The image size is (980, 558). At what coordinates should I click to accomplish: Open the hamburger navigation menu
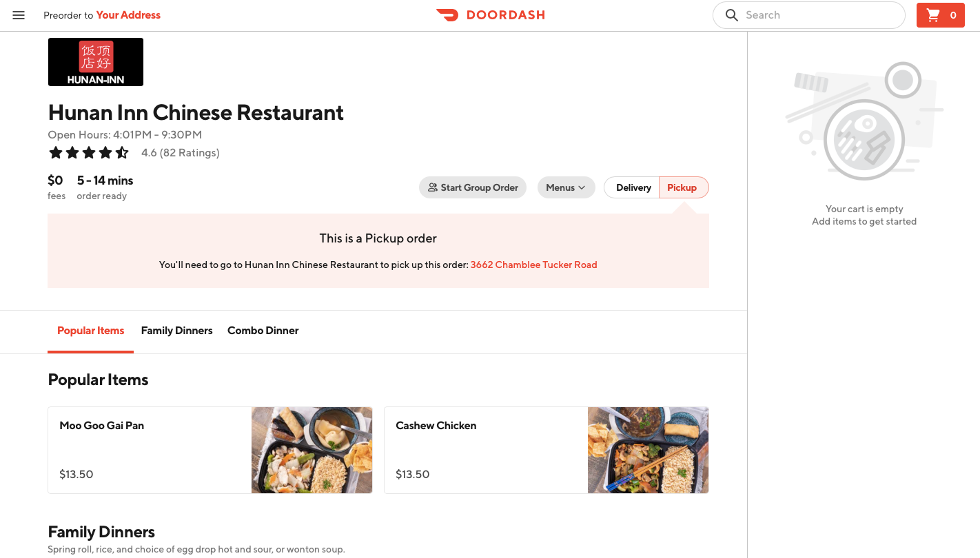(x=19, y=15)
